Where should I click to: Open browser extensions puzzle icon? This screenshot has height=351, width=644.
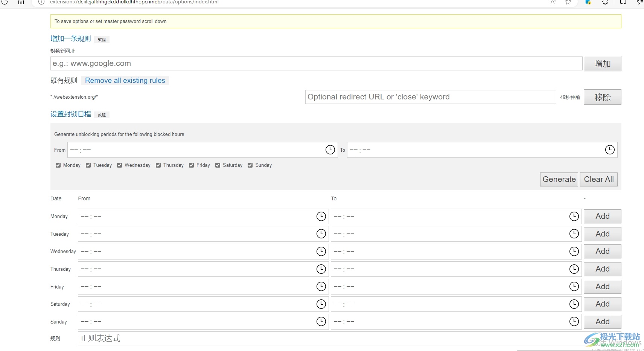[x=605, y=2]
